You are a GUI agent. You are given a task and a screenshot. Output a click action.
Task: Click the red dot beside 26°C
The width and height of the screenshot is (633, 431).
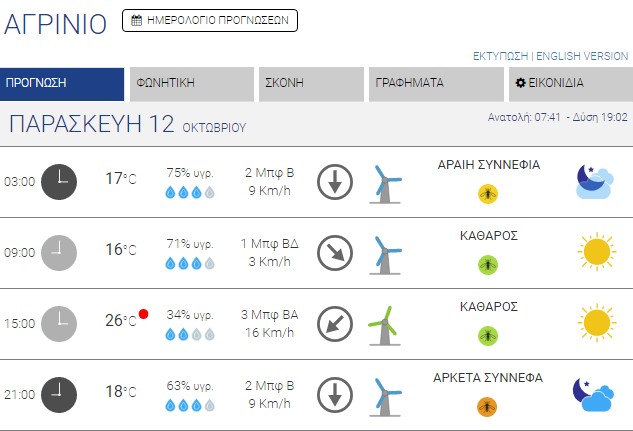(x=144, y=314)
